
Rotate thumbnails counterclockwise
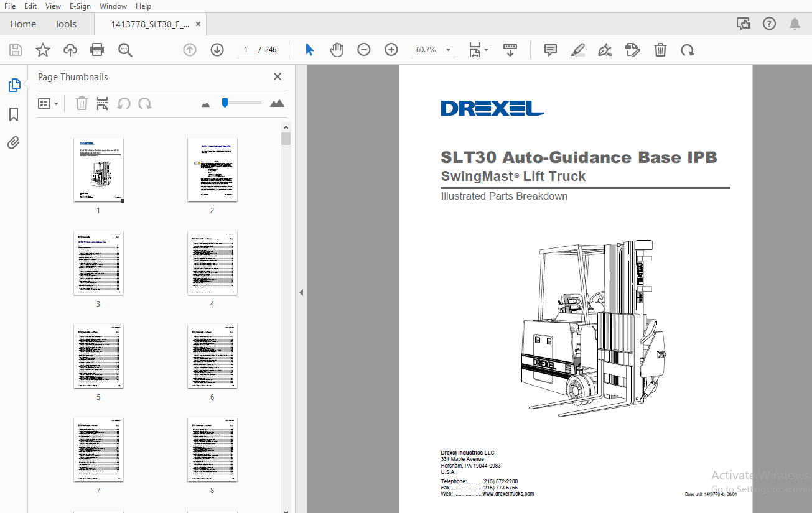click(x=124, y=104)
